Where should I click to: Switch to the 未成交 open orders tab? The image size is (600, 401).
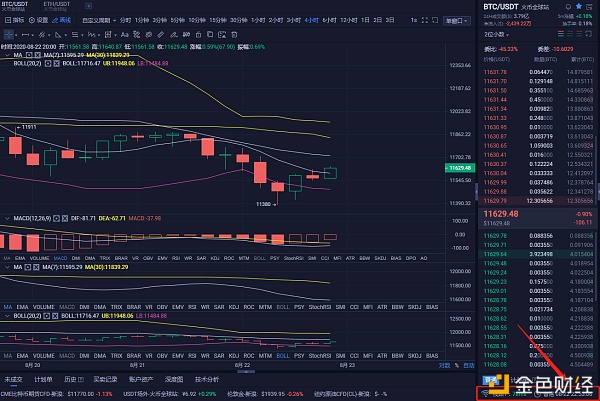(x=13, y=380)
